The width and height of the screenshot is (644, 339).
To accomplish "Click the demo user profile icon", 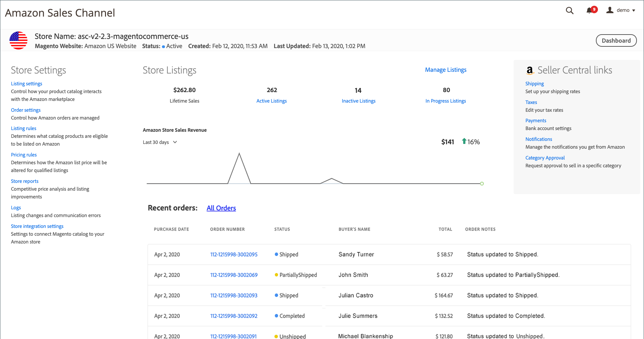I will pos(609,10).
